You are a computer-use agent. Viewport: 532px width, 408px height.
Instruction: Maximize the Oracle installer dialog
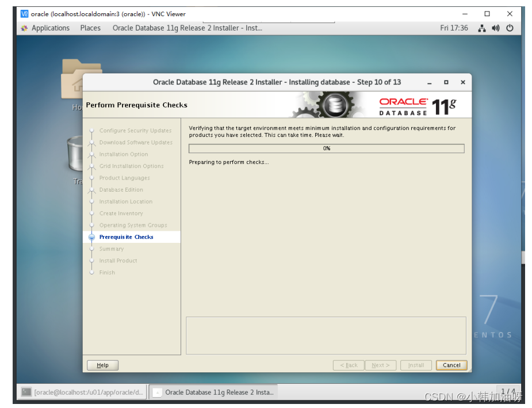coord(446,82)
